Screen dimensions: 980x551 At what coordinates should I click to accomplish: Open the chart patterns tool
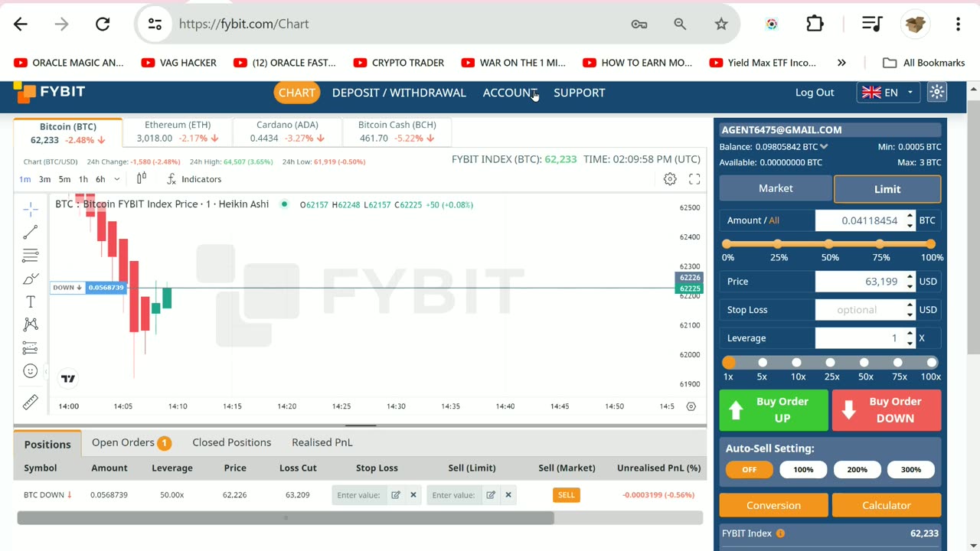30,324
